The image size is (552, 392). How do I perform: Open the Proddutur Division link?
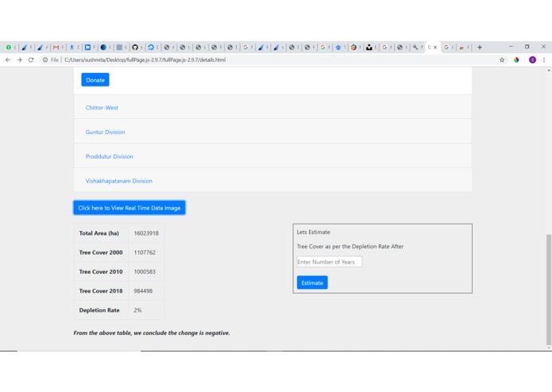110,156
